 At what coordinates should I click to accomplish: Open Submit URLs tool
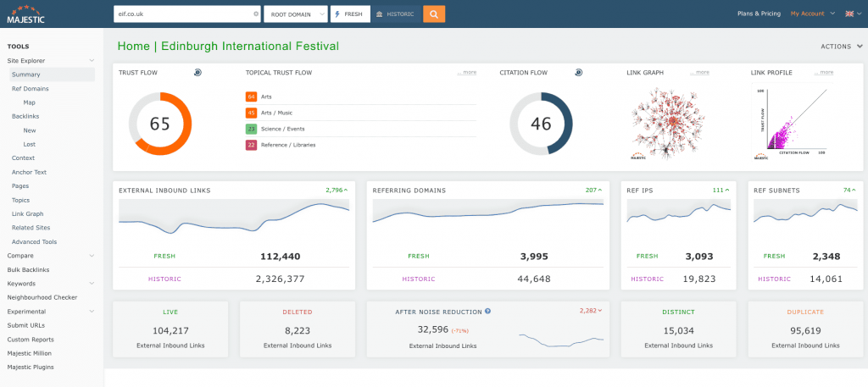click(26, 326)
